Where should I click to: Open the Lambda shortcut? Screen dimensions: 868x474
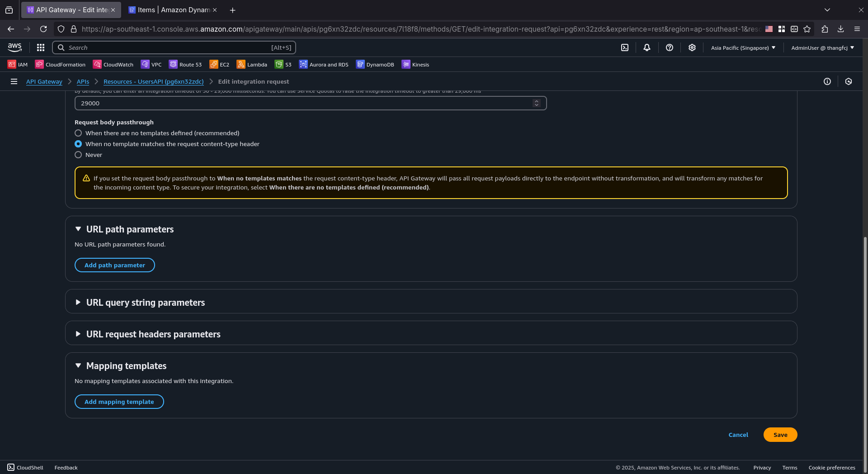pos(252,65)
